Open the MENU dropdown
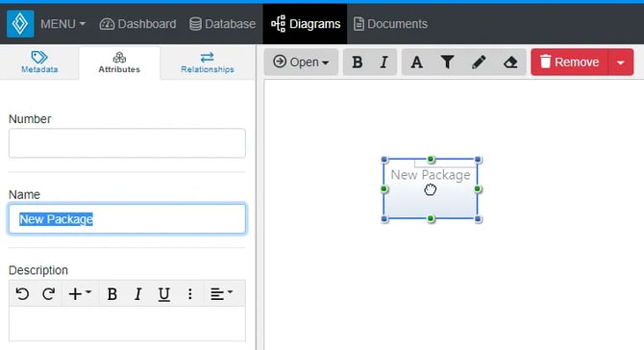 point(62,24)
